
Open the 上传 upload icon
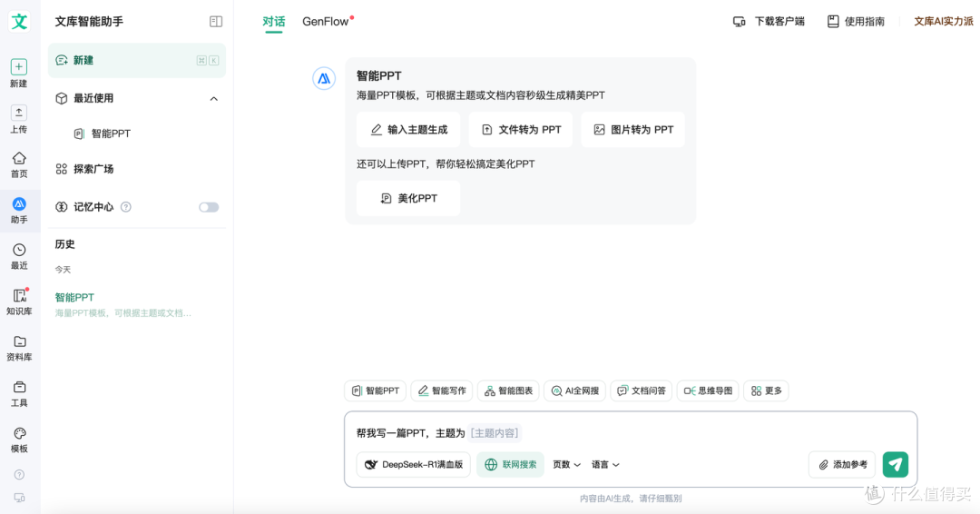pyautogui.click(x=19, y=113)
